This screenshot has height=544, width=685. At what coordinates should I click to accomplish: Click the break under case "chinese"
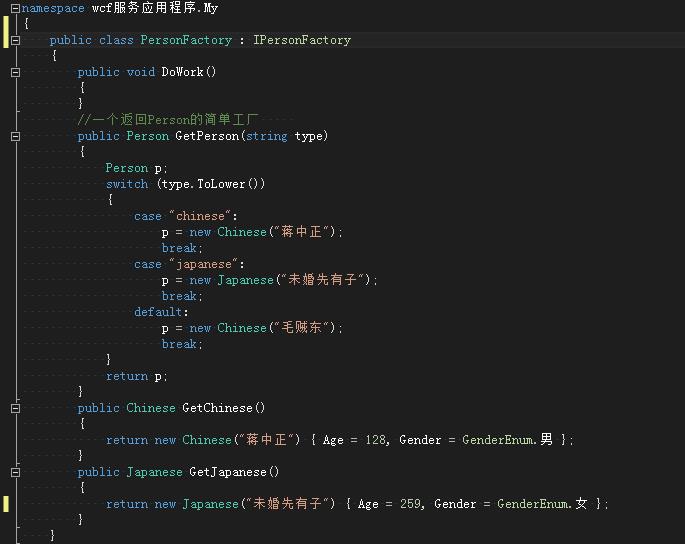click(182, 248)
